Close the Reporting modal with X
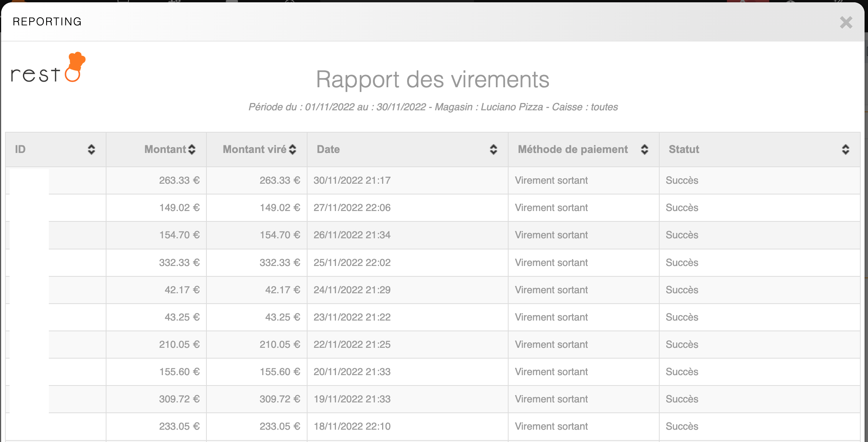The height and width of the screenshot is (442, 868). (x=846, y=22)
